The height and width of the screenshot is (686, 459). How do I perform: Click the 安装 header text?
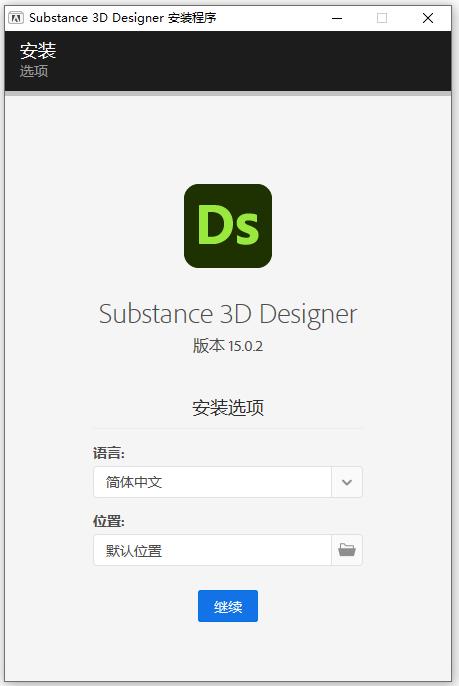point(38,51)
